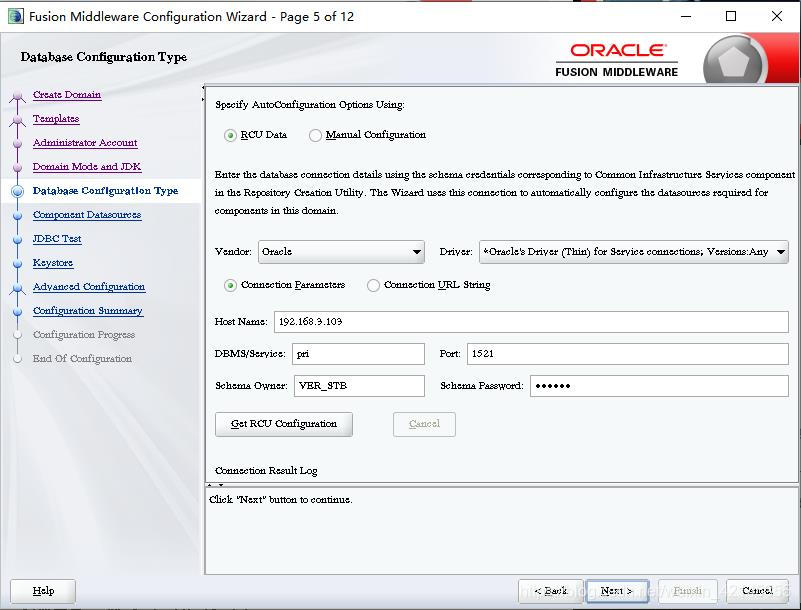The width and height of the screenshot is (801, 610).
Task: Click the Advanced Configuration step marker icon
Action: point(17,288)
